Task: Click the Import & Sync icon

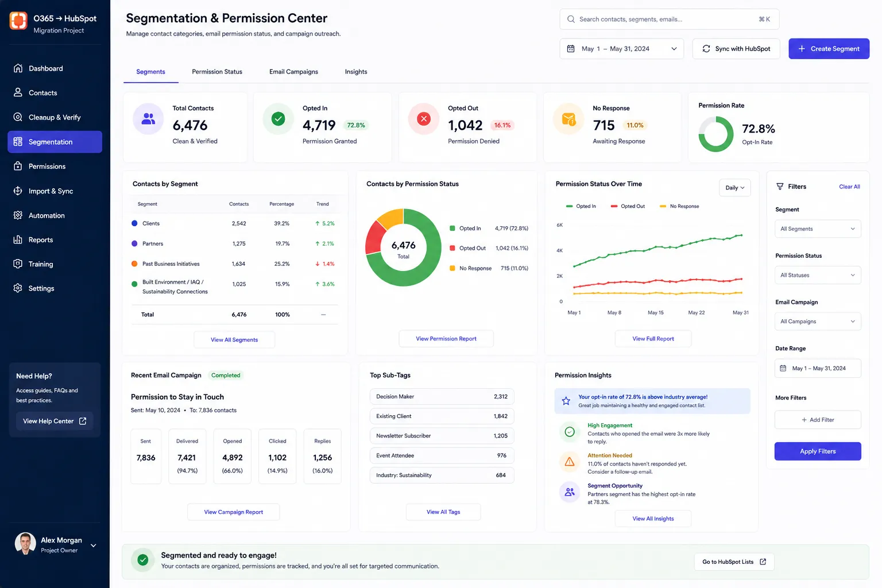Action: point(18,191)
